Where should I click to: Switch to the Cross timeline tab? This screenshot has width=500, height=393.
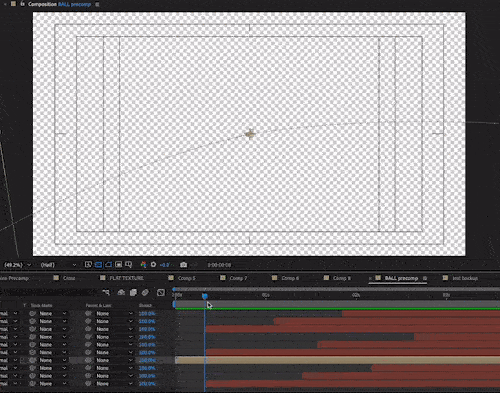(x=69, y=278)
